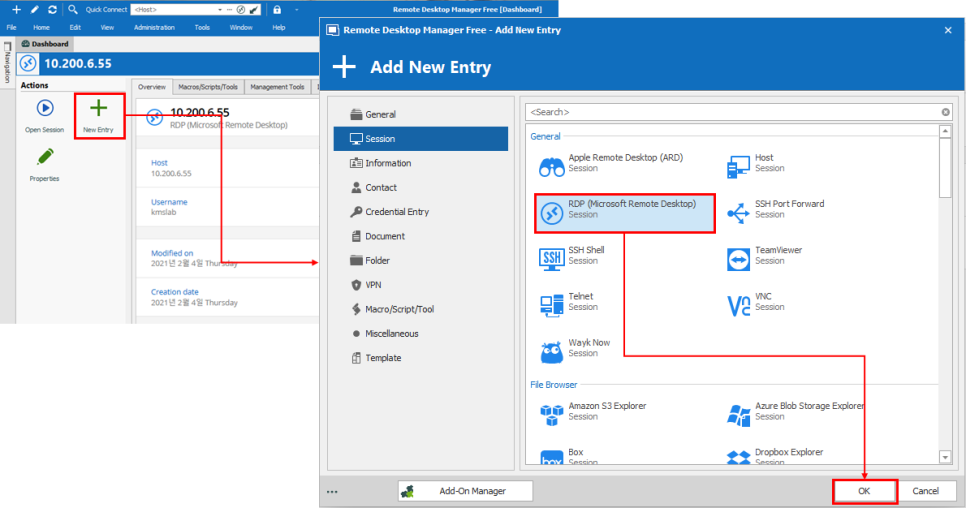This screenshot has height=508, width=966.
Task: Select the Document category
Action: pyautogui.click(x=421, y=236)
